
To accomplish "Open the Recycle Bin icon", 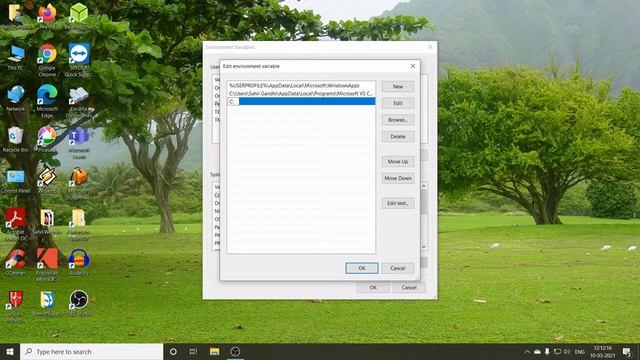I will click(x=16, y=139).
